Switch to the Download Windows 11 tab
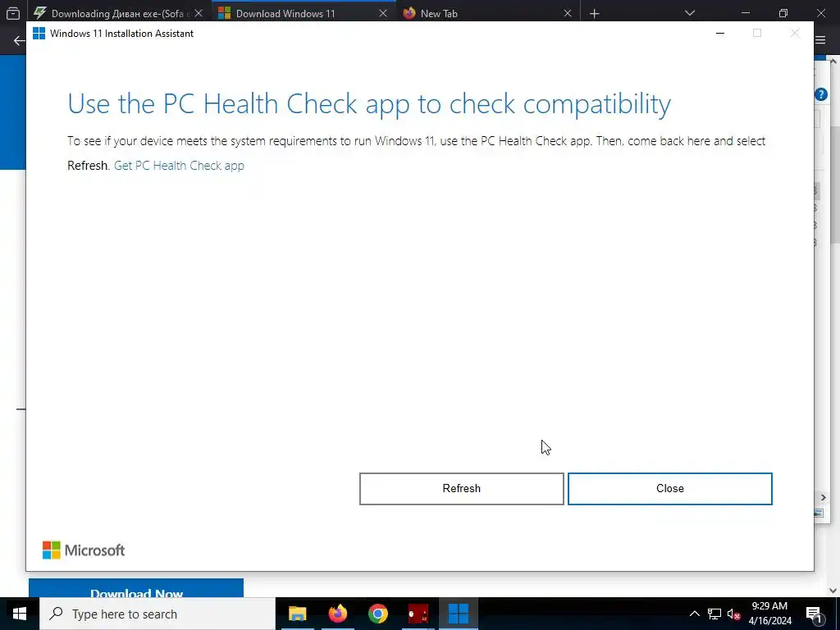This screenshot has width=840, height=630. pos(304,13)
